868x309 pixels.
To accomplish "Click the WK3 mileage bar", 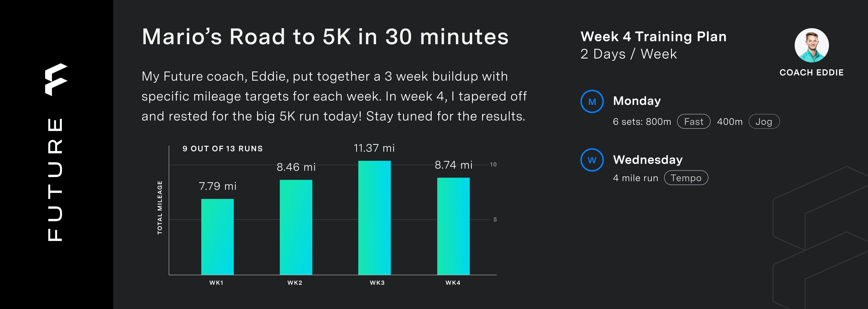I will pyautogui.click(x=374, y=218).
